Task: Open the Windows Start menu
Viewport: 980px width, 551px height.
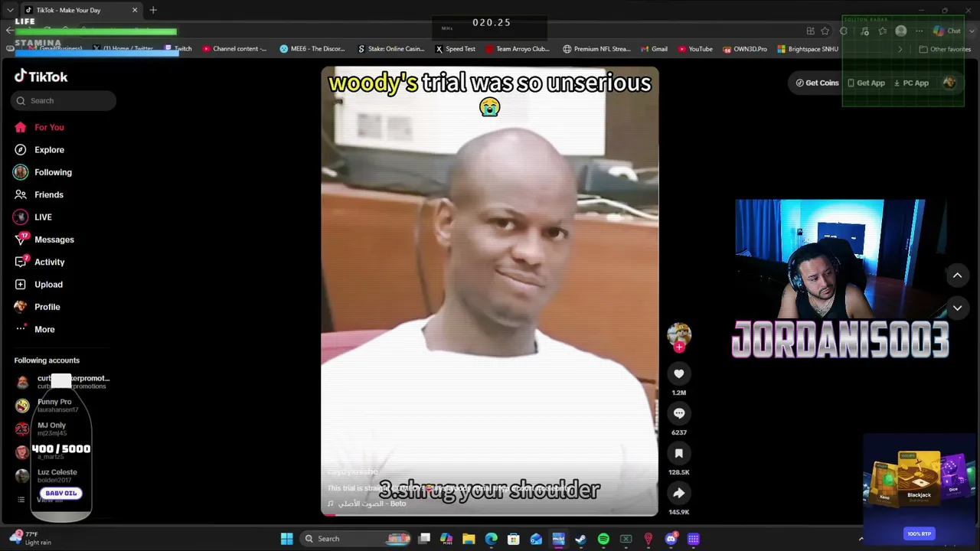Action: pyautogui.click(x=286, y=539)
